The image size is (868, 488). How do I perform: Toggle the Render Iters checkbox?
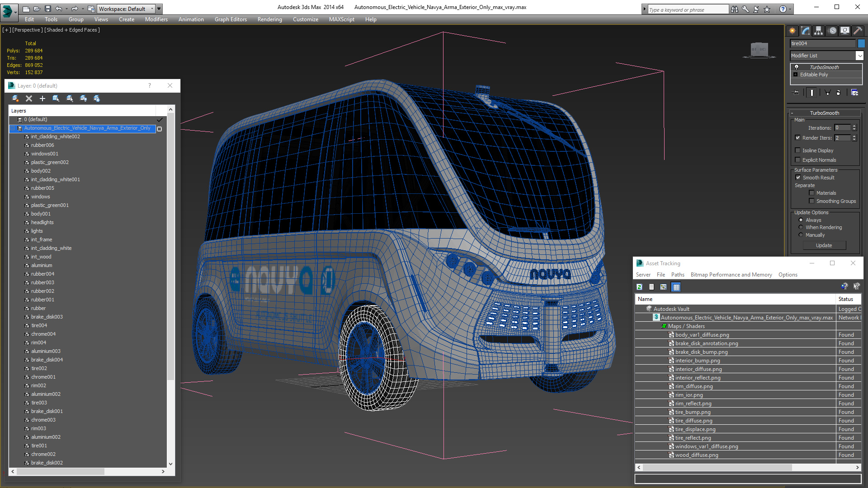click(797, 138)
